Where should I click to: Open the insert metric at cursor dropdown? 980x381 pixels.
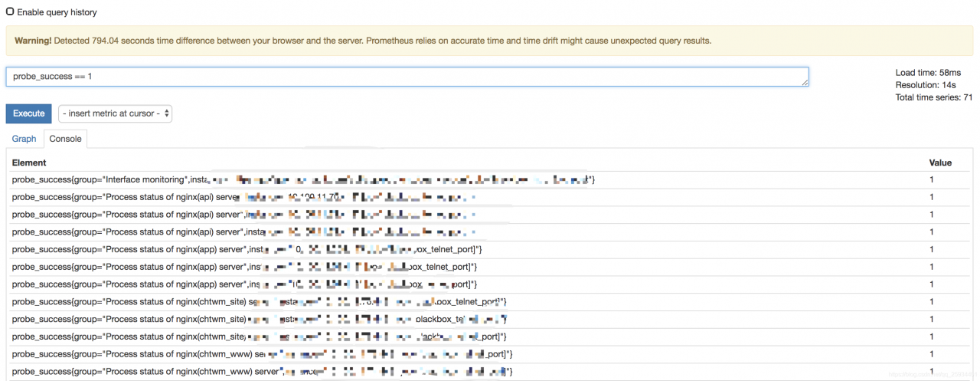point(115,113)
